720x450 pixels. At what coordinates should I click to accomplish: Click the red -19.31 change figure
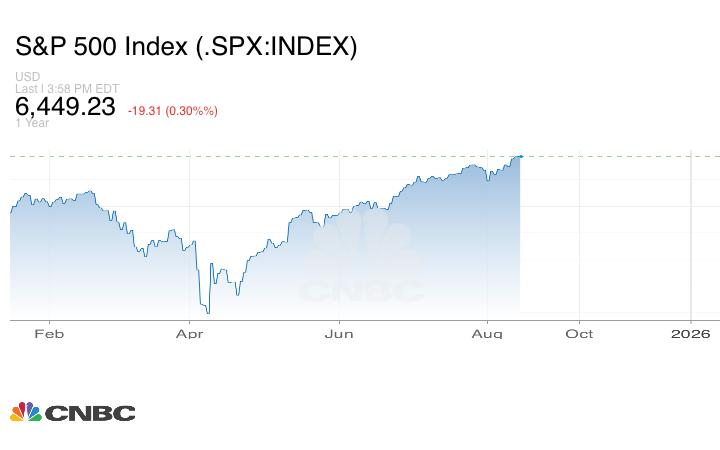coord(143,110)
